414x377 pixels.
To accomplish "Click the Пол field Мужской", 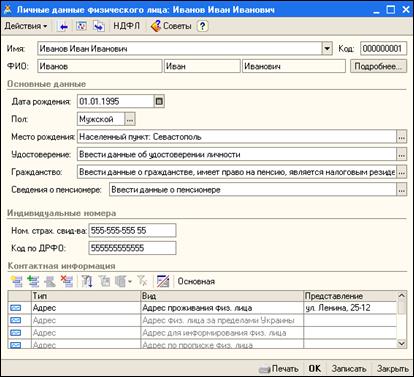I will click(x=101, y=119).
